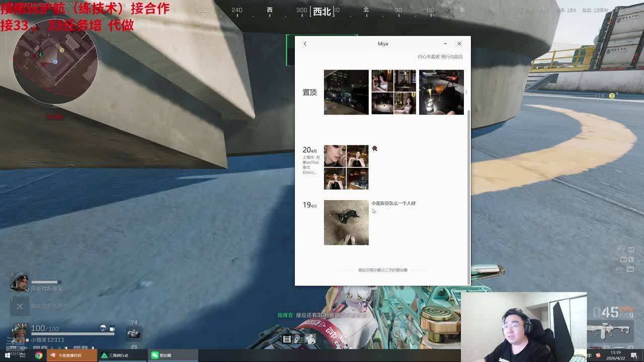This screenshot has height=362, width=644.
Task: Open the pinned four-photo collage post
Action: [x=393, y=92]
